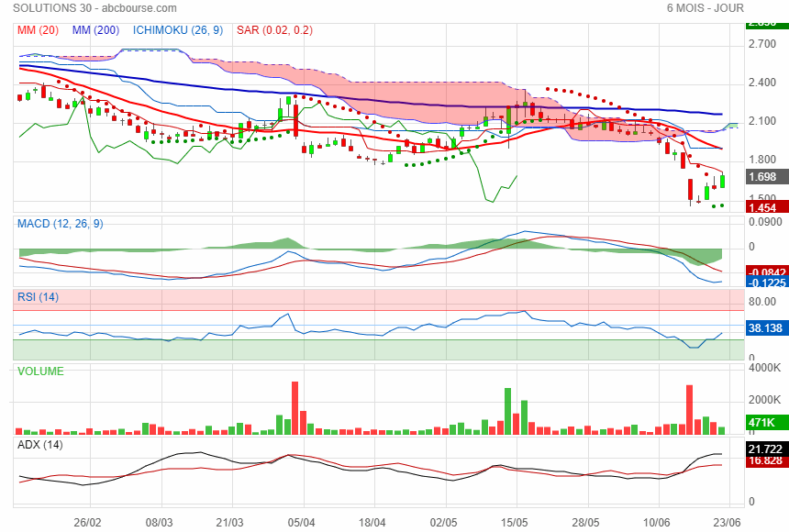Click the 05/04 date label

coord(302,523)
